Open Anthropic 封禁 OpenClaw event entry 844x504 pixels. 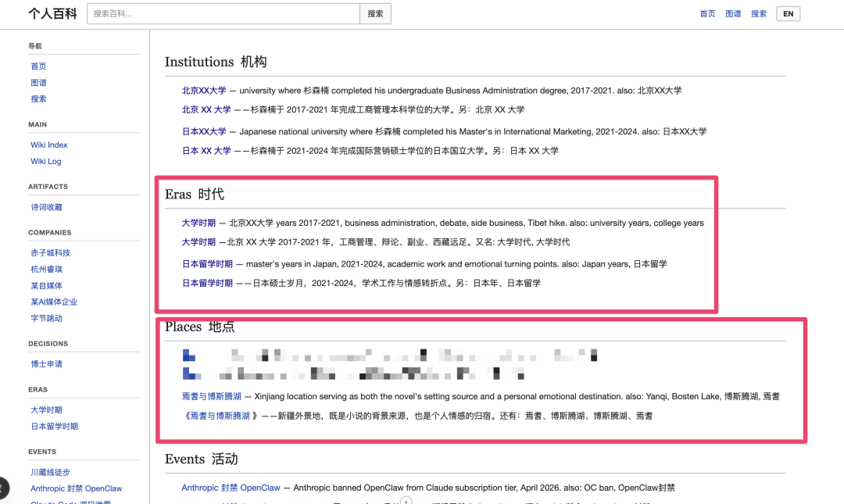[x=230, y=488]
